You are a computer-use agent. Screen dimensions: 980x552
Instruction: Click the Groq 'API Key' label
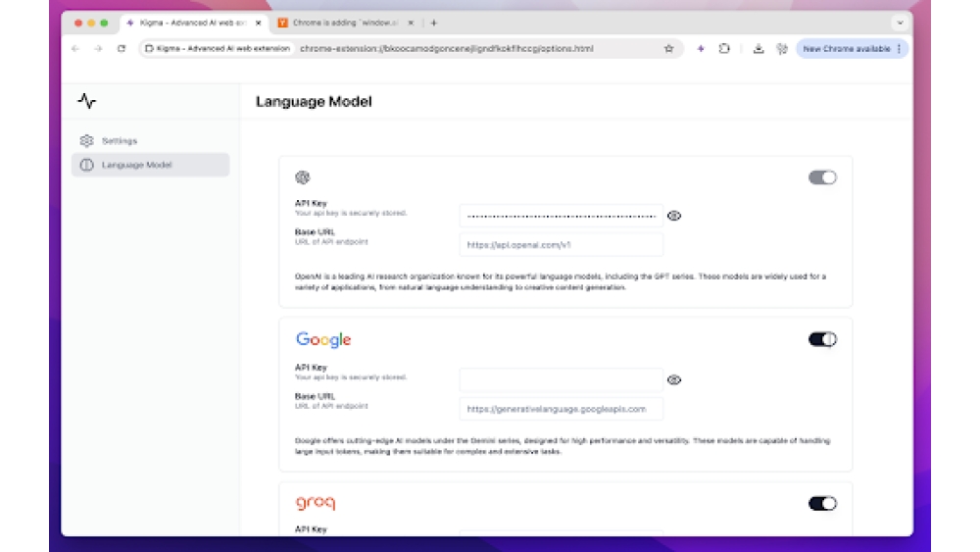click(311, 528)
